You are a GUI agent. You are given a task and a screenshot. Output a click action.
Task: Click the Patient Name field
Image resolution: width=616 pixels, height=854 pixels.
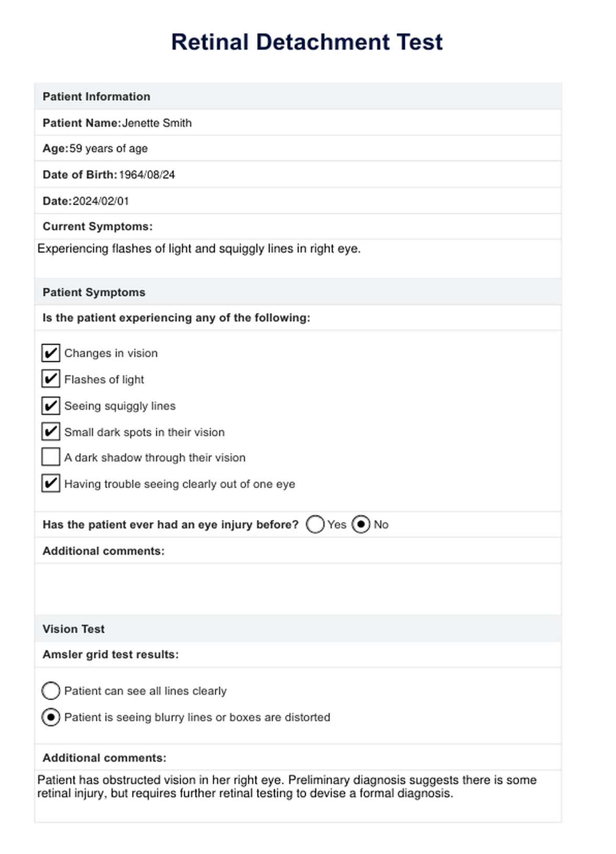[x=157, y=123]
